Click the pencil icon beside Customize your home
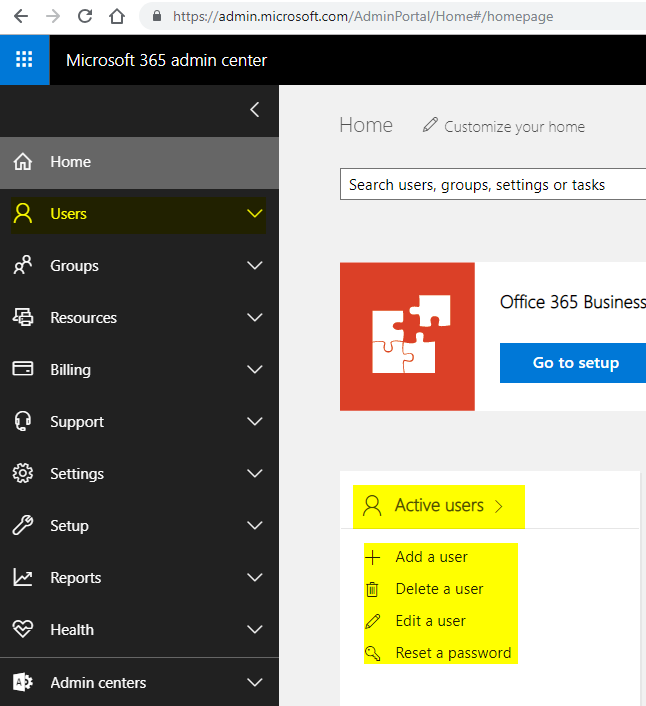Image resolution: width=646 pixels, height=706 pixels. [x=430, y=126]
